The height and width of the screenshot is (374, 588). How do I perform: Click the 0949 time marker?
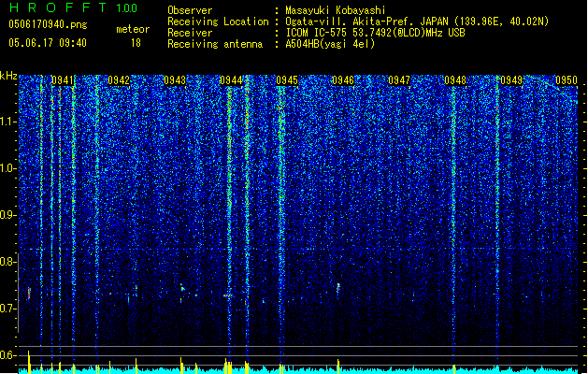pos(511,80)
